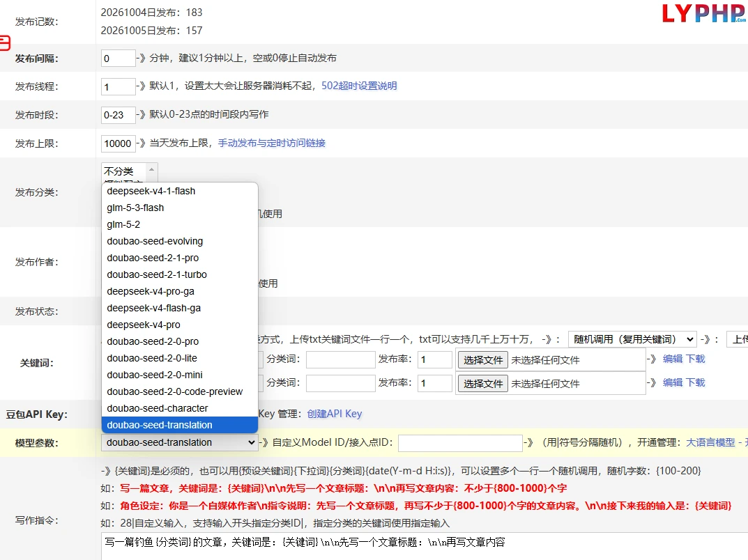Screen dimensions: 748x560
Task: Open the 模型参数 model dropdown
Action: pos(180,443)
